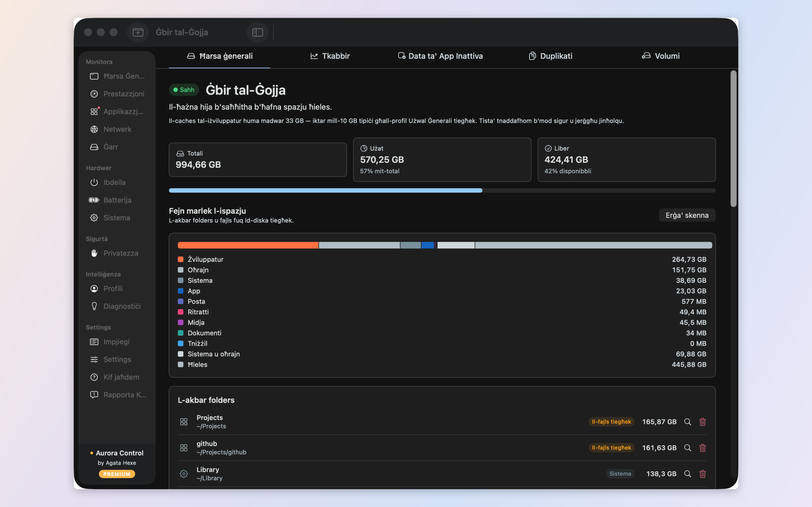Switch to the Tkabbir tab
This screenshot has width=812, height=507.
(x=330, y=56)
